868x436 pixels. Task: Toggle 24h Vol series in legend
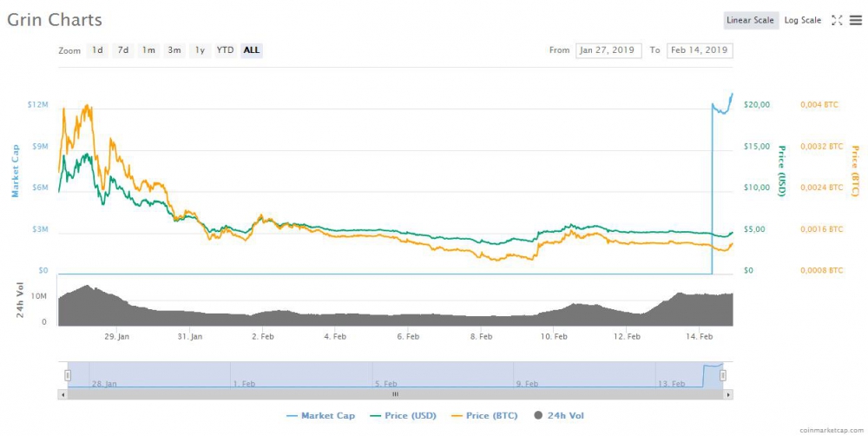point(558,415)
